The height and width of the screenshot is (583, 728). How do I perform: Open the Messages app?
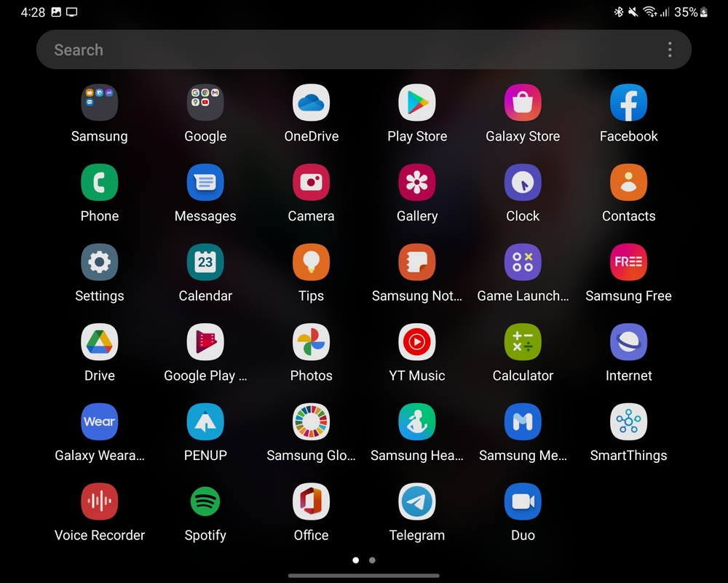205,183
